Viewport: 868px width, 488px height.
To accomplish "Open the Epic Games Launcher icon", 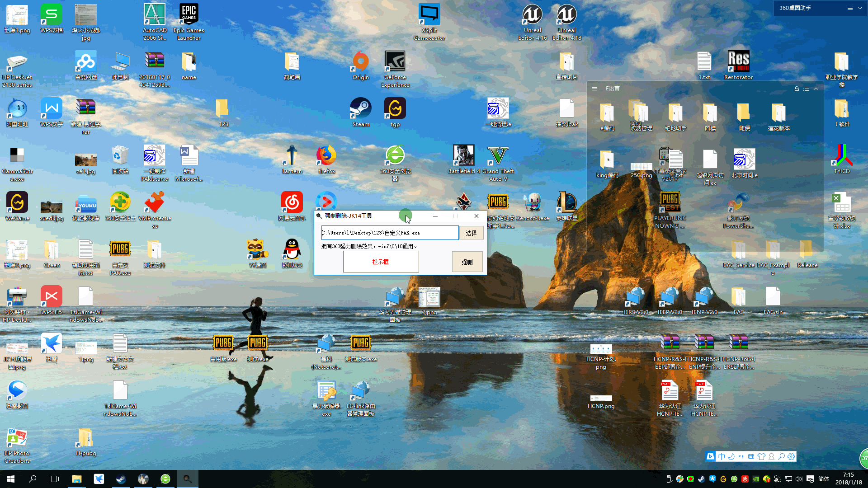I will (189, 14).
